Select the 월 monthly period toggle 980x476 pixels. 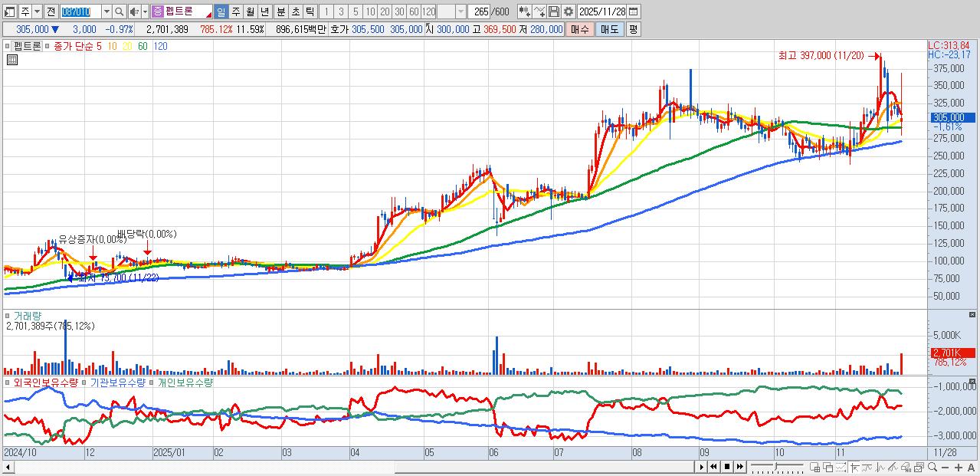tap(250, 11)
